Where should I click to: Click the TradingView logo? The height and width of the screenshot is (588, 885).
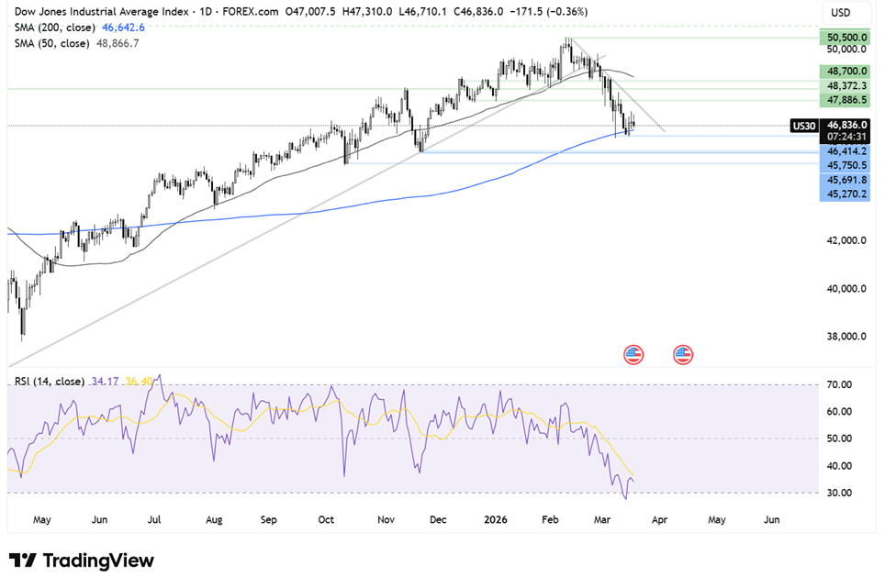82,560
